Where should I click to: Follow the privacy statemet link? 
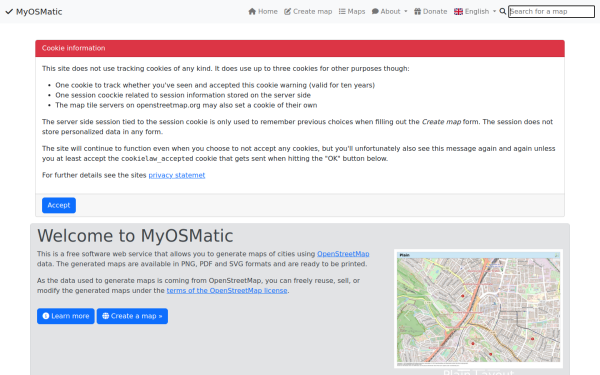[177, 175]
